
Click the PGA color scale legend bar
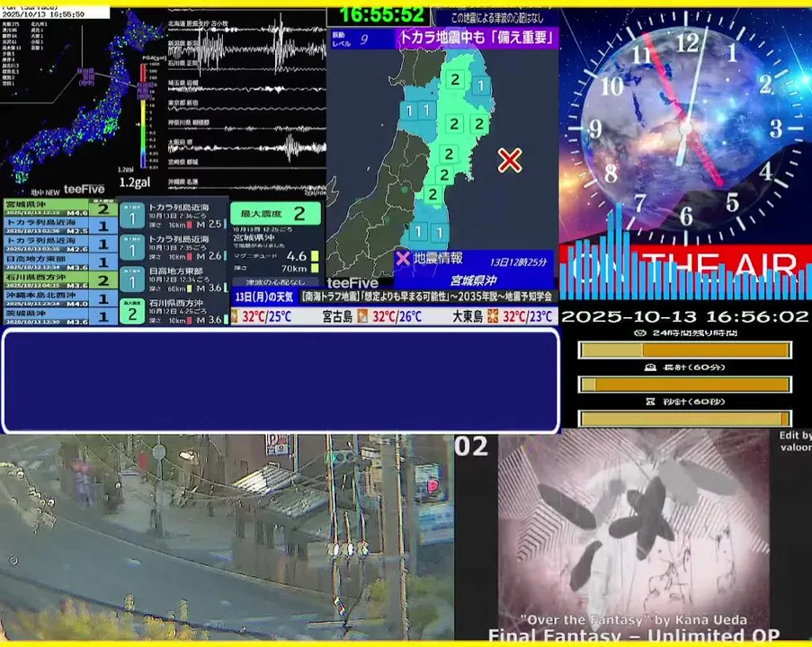pos(143,117)
